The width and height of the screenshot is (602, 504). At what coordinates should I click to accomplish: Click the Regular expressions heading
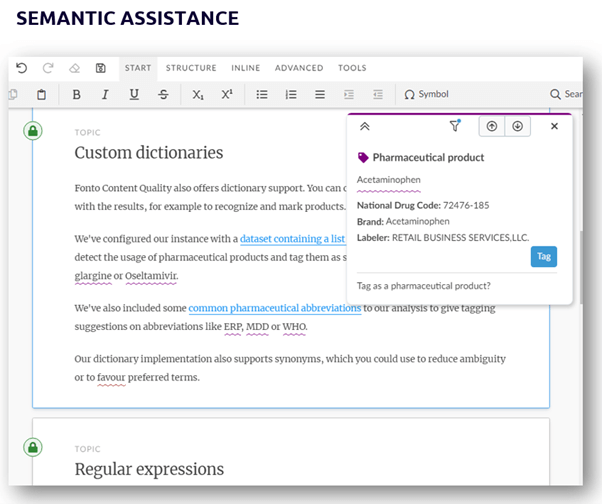coord(149,469)
